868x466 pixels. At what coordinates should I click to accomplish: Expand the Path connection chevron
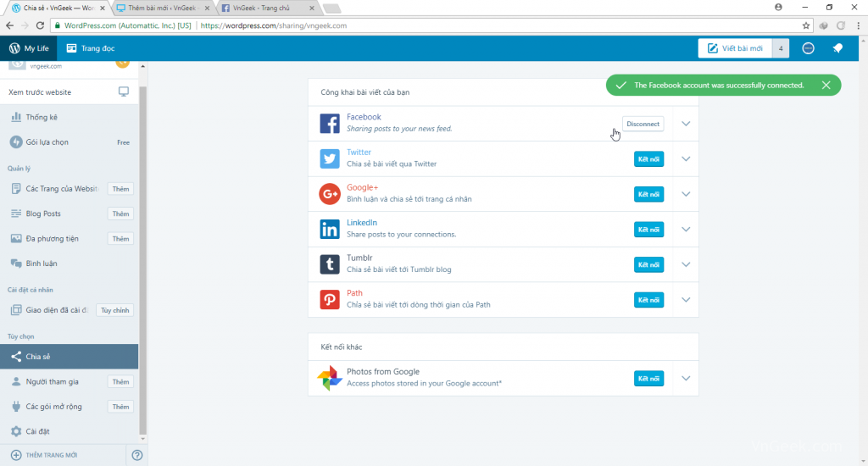coord(686,299)
